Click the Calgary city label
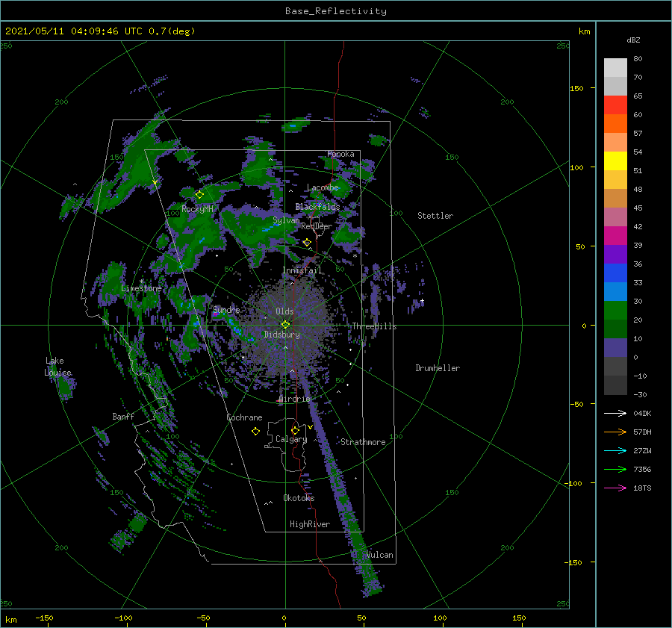672x628 pixels. tap(291, 439)
